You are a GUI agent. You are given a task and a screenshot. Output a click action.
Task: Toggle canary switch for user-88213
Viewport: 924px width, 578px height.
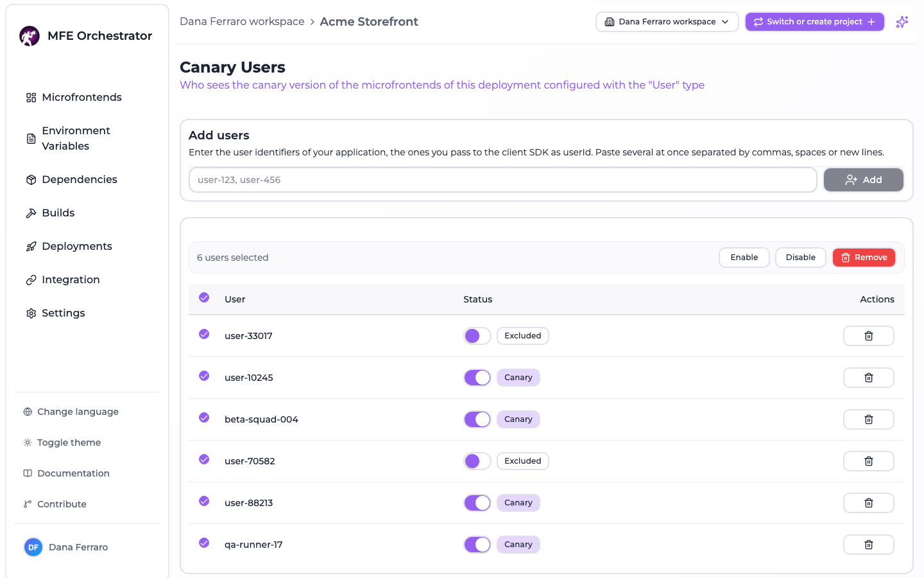[x=477, y=503]
